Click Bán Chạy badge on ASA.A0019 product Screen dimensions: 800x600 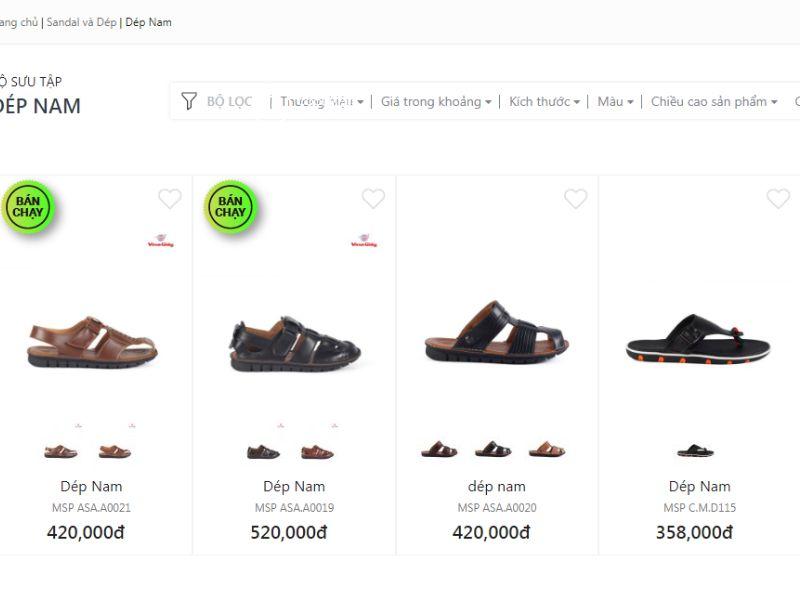[x=231, y=206]
